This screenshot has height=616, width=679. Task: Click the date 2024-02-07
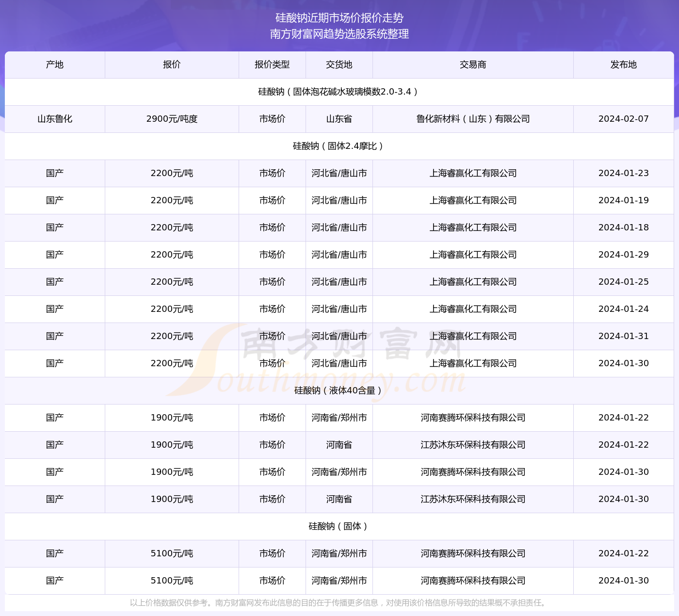pyautogui.click(x=624, y=119)
